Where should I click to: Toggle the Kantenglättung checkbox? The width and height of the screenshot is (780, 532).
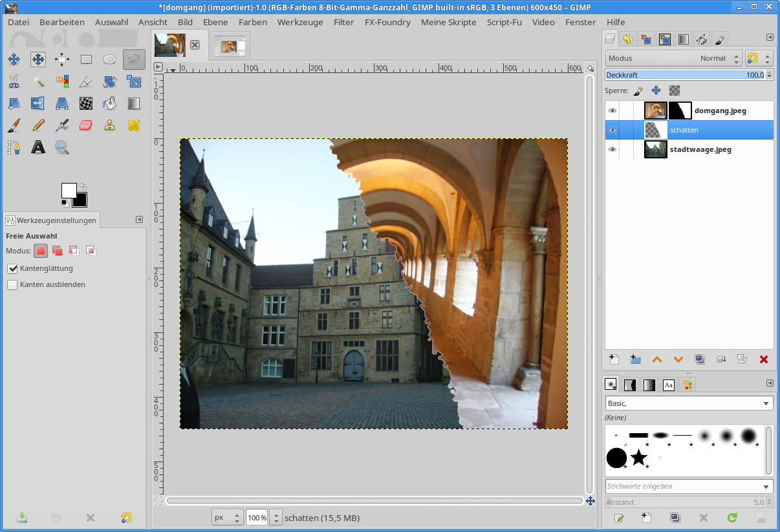pos(12,268)
